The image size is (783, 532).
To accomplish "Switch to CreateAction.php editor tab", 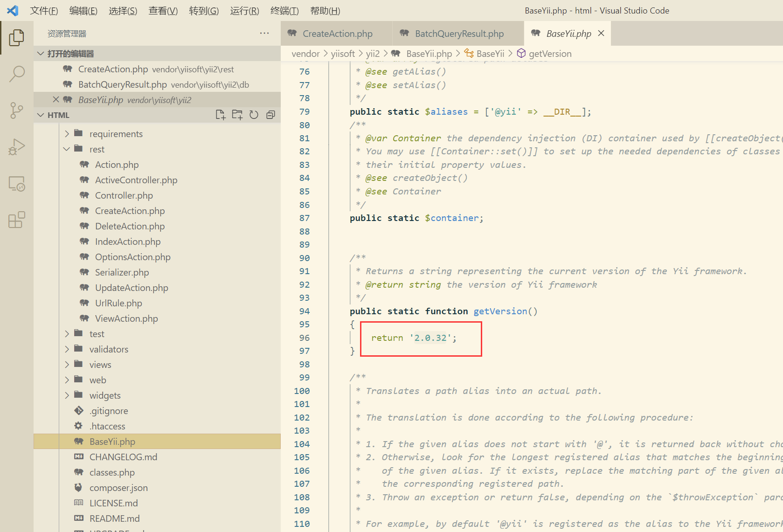I will pyautogui.click(x=336, y=34).
